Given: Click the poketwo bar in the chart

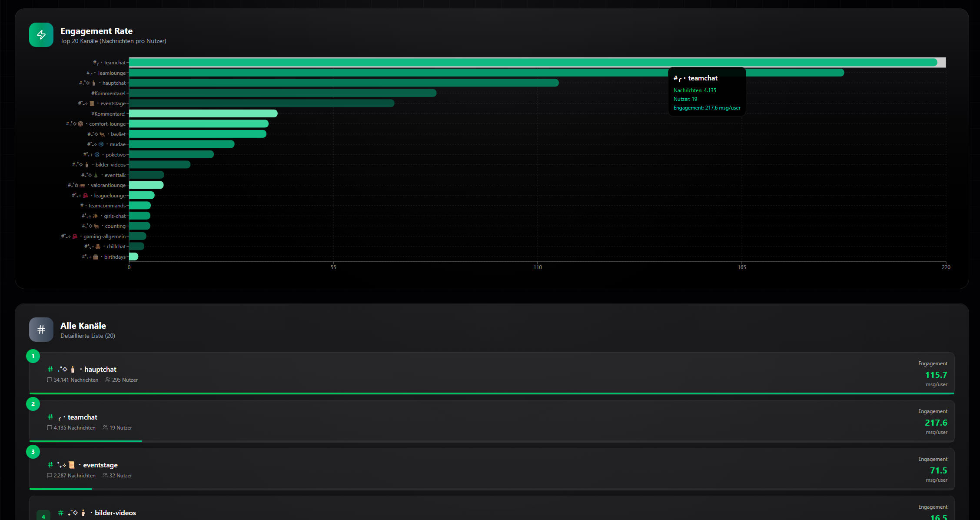Looking at the screenshot, I should point(171,154).
